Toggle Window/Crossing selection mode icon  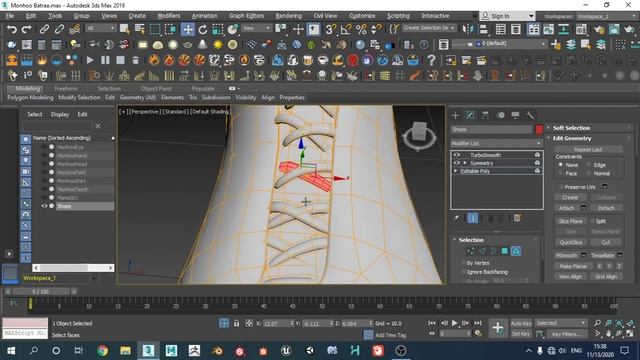170,29
